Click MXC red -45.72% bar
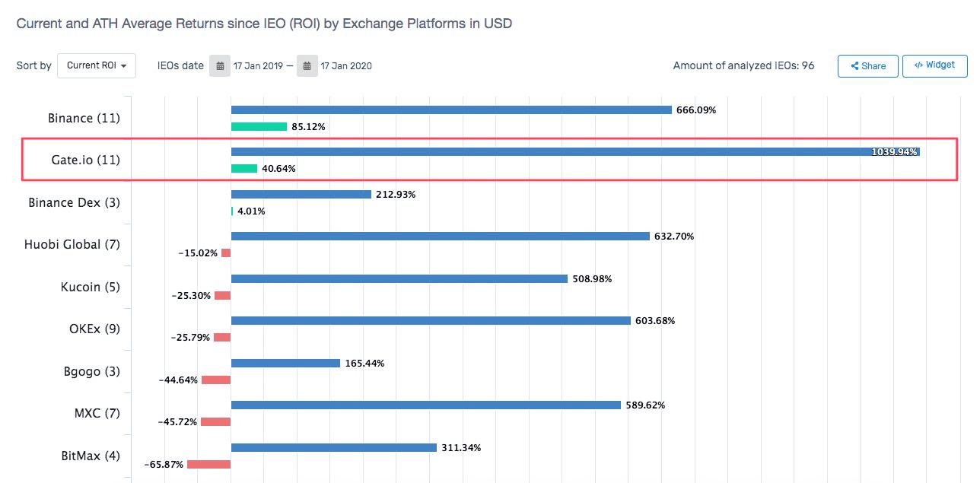Screen dimensions: 980x483 (215, 422)
